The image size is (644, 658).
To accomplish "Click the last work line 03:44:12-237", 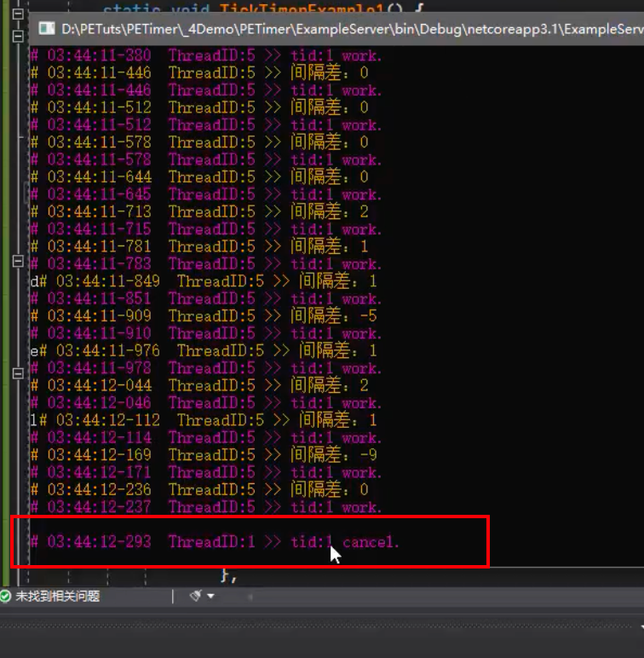I will tap(204, 507).
